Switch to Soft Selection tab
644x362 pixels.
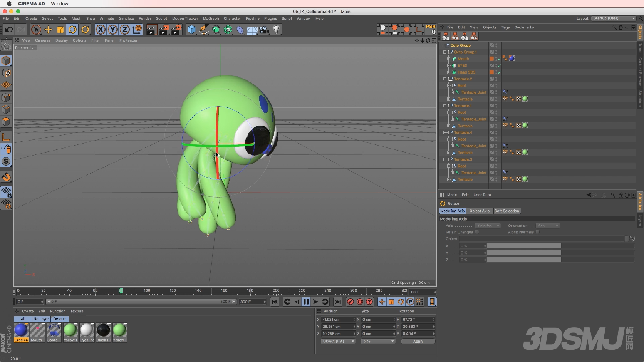click(506, 211)
